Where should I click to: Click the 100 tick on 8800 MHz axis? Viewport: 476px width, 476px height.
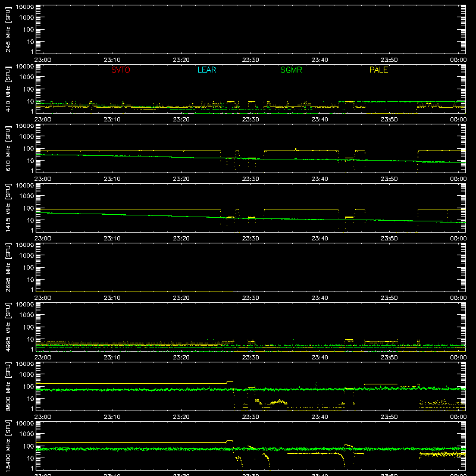click(x=29, y=387)
